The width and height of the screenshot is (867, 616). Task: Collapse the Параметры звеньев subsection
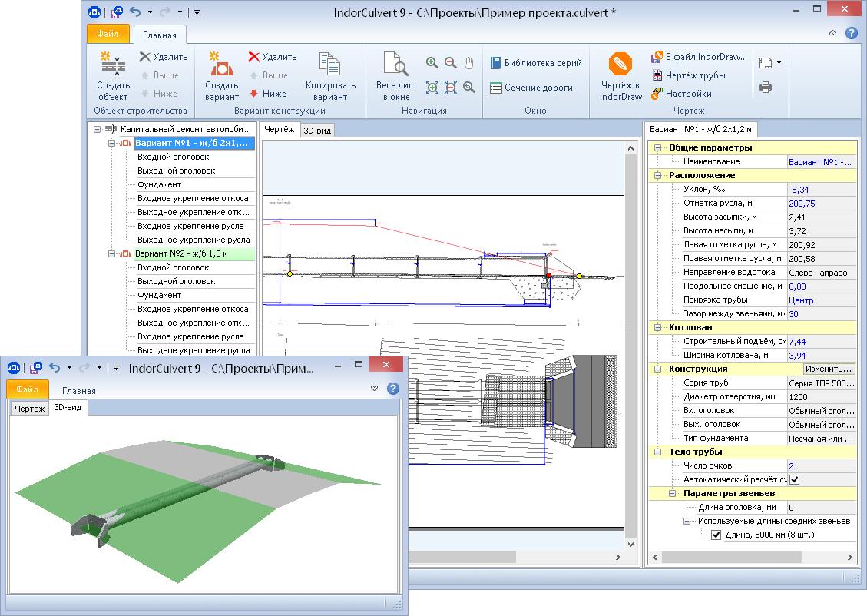pos(672,493)
